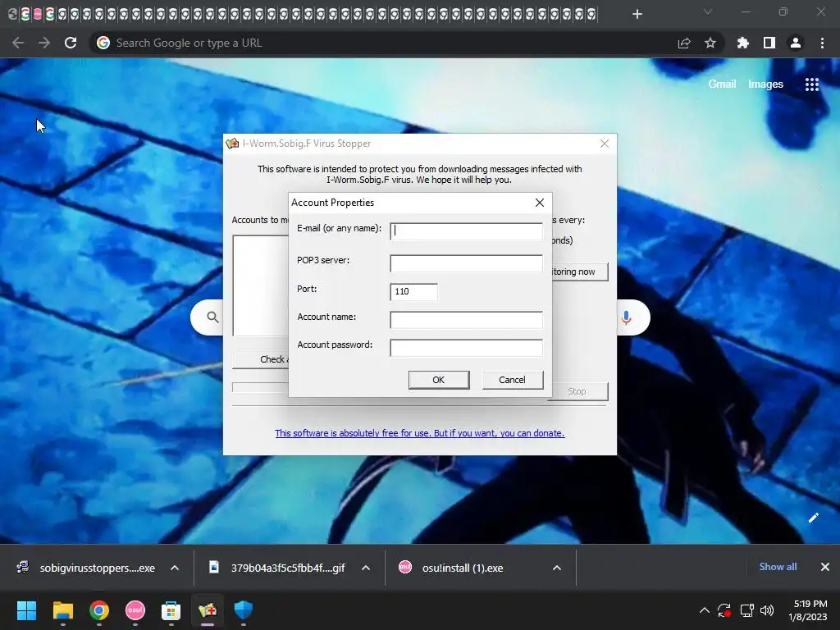Open the Extensions puzzle icon
Screen dimensions: 840x630
742,43
